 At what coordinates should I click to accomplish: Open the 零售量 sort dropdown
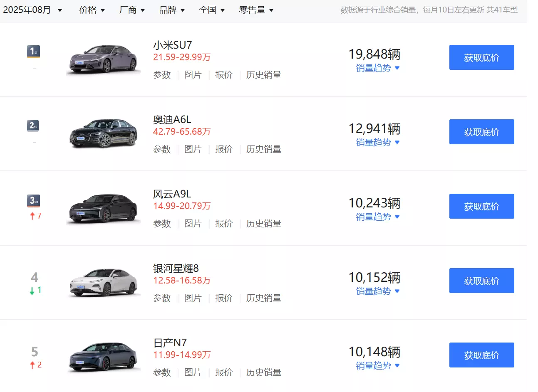click(256, 10)
